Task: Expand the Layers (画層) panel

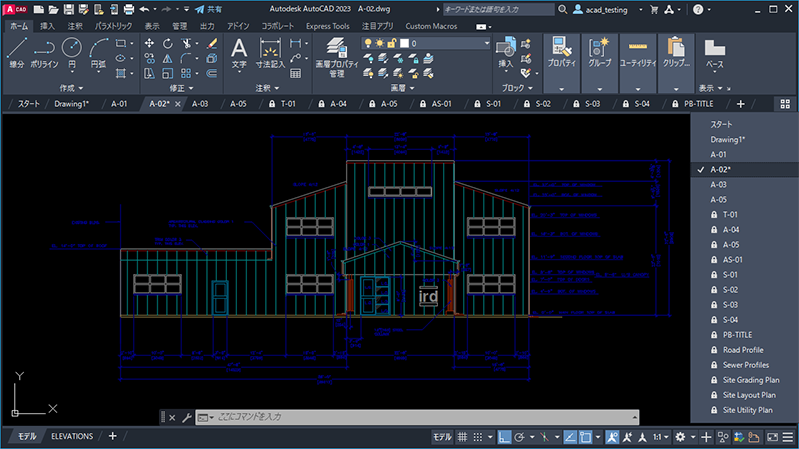Action: (402, 88)
